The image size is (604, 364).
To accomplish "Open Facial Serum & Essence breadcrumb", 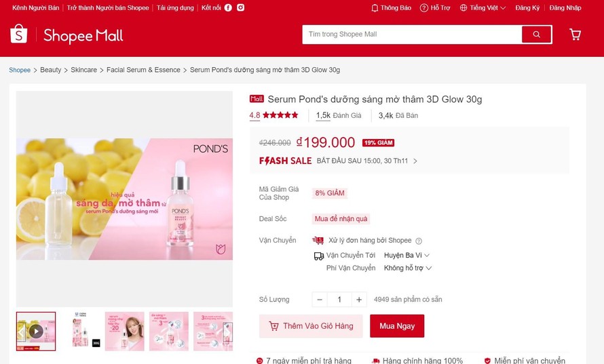I will [143, 70].
